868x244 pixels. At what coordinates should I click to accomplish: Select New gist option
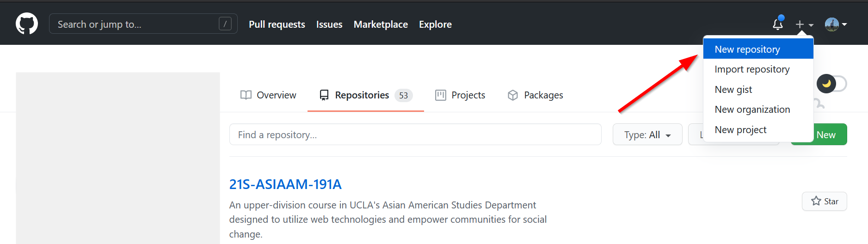coord(733,90)
